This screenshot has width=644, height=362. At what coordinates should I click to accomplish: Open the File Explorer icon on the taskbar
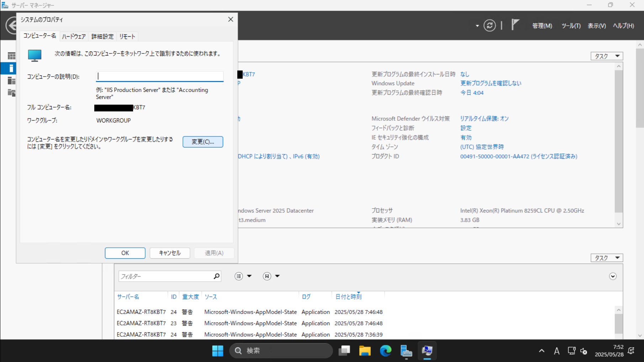click(365, 351)
